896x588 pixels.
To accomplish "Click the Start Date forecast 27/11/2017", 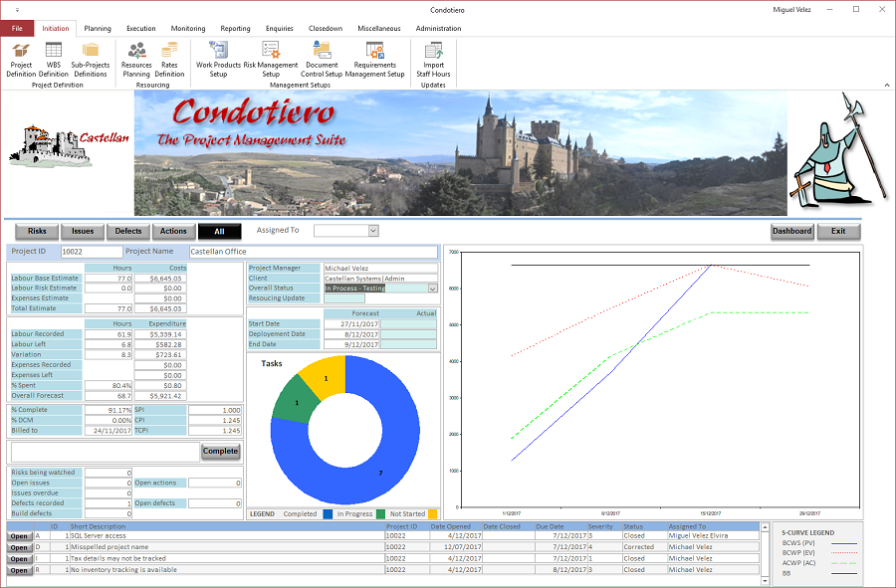I will tap(351, 323).
